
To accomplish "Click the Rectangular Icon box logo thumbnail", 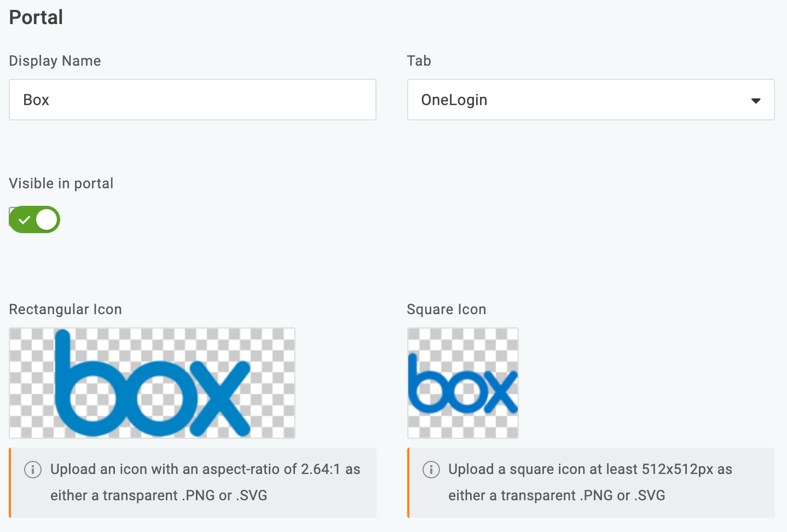I will click(x=152, y=383).
